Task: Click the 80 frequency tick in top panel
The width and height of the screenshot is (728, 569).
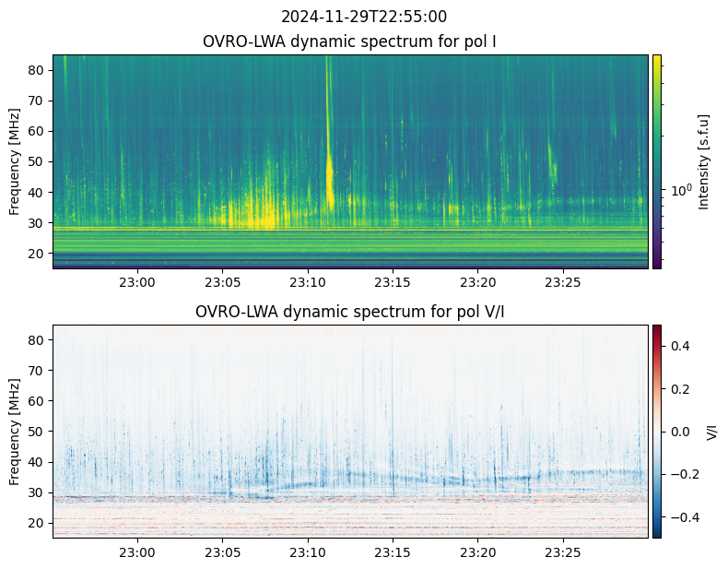Action: click(x=35, y=70)
